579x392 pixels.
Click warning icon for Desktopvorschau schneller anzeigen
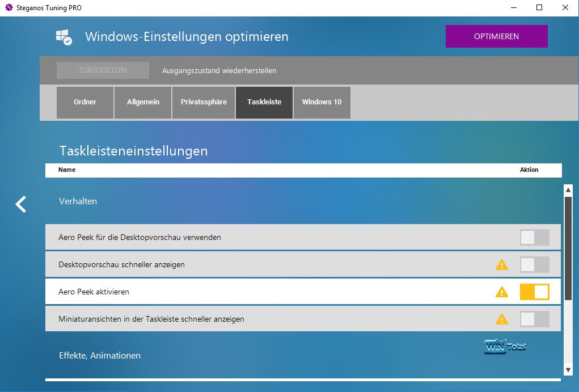click(x=501, y=264)
